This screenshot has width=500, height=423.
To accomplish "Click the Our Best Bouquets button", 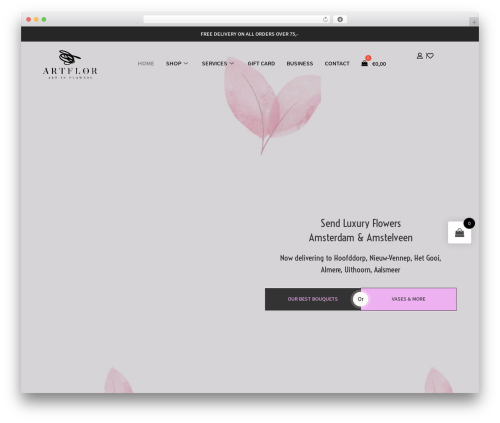I will click(x=313, y=299).
